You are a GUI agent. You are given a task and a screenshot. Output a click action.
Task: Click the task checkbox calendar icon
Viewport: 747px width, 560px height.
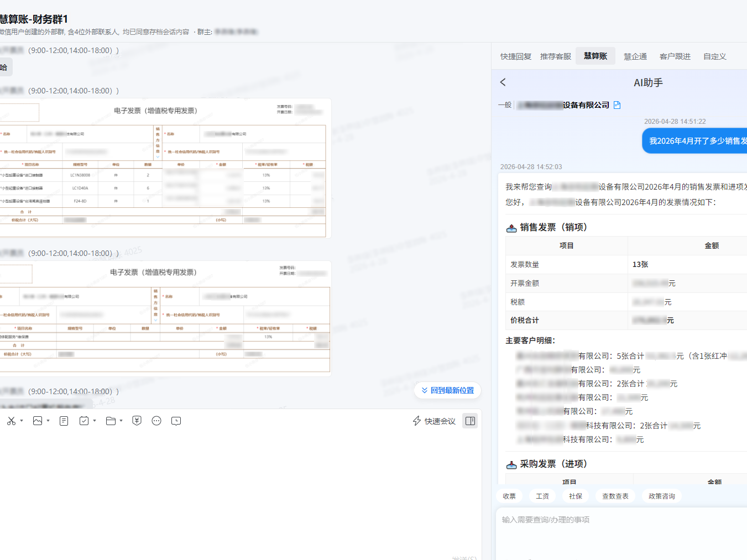click(84, 421)
